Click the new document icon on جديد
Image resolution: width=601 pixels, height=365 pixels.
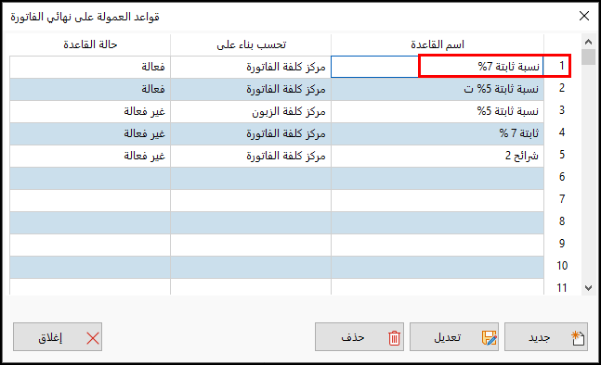(x=578, y=338)
